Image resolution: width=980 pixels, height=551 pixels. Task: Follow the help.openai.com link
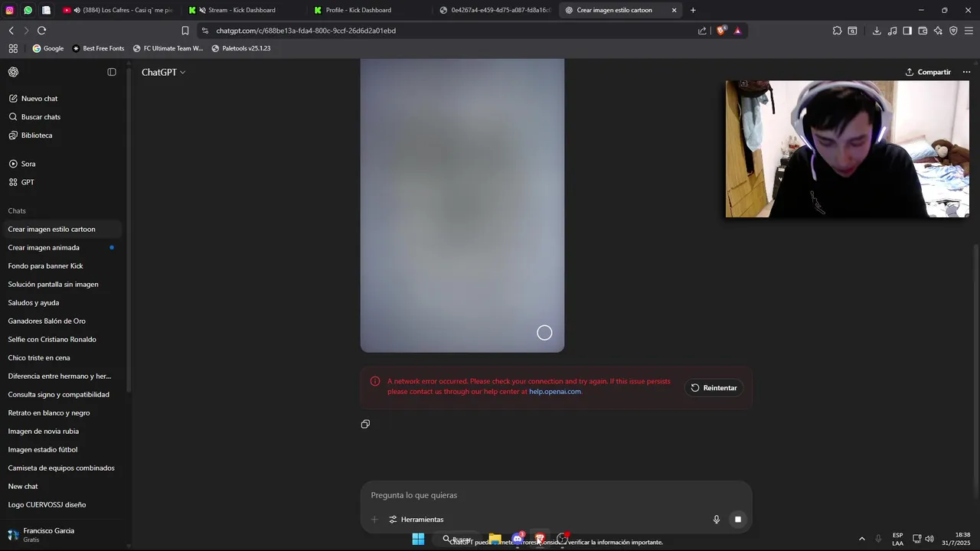point(555,392)
